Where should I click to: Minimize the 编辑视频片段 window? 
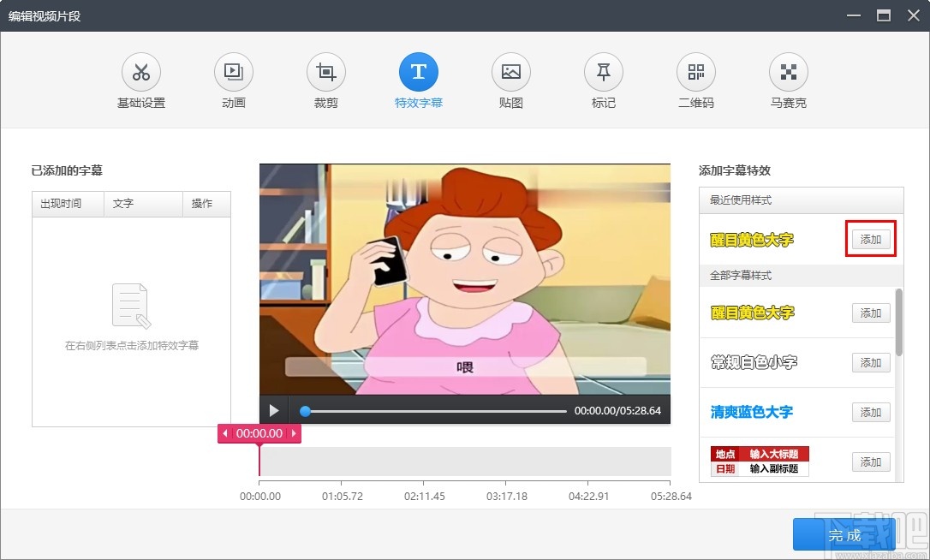pos(854,15)
